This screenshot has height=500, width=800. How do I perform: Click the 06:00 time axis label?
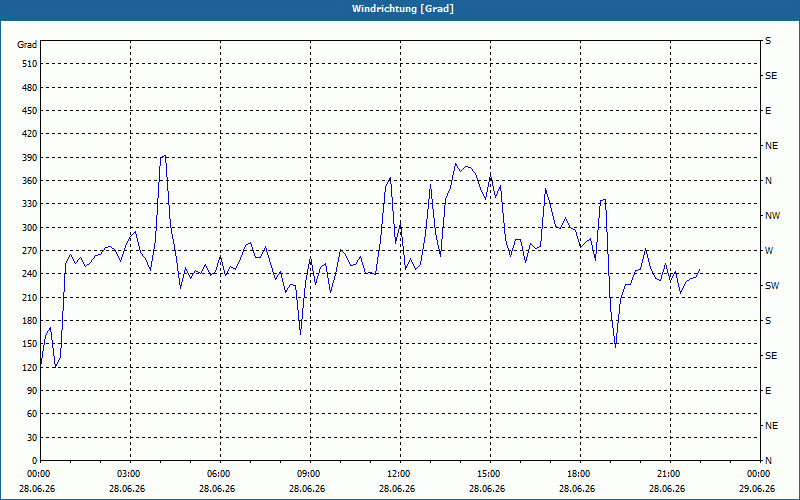220,473
